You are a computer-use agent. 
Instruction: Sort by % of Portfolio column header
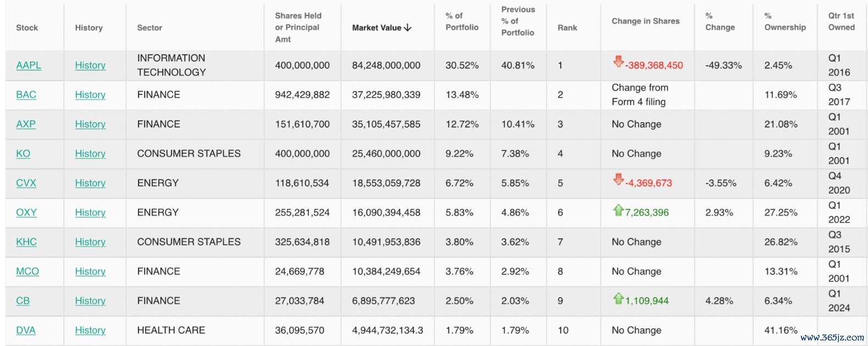[462, 21]
